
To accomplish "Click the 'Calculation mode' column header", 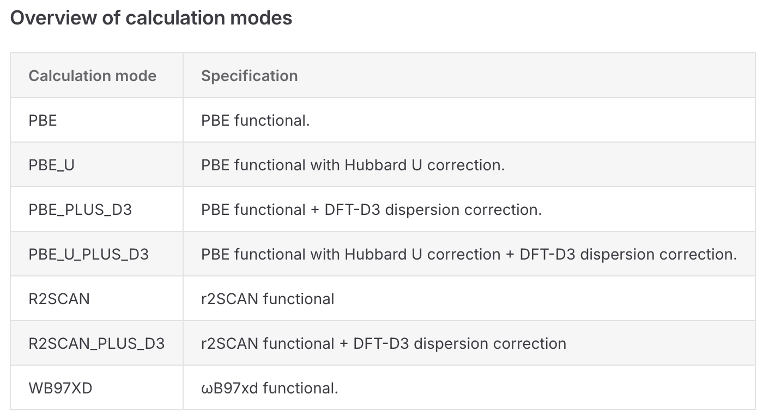I will (x=92, y=76).
